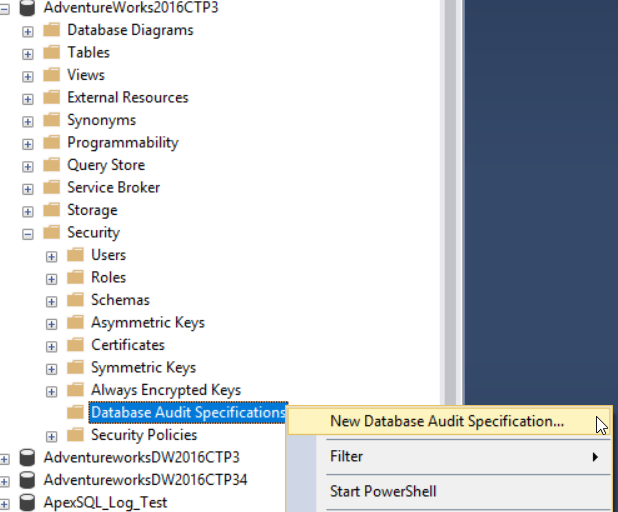Click the AdventureworksDW2016CTP3 database icon

[x=27, y=457]
